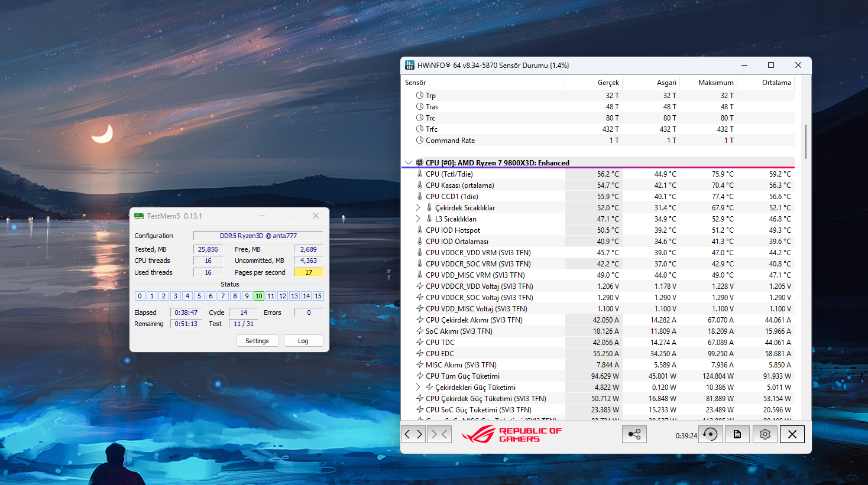868x485 pixels.
Task: Click the Asgari column header
Action: tap(651, 83)
